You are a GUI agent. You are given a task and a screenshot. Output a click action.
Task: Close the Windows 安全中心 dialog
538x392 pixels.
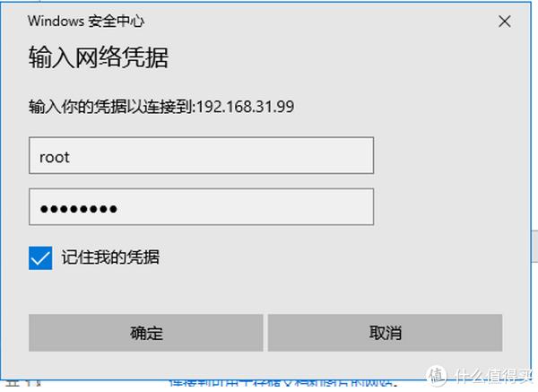tap(504, 22)
